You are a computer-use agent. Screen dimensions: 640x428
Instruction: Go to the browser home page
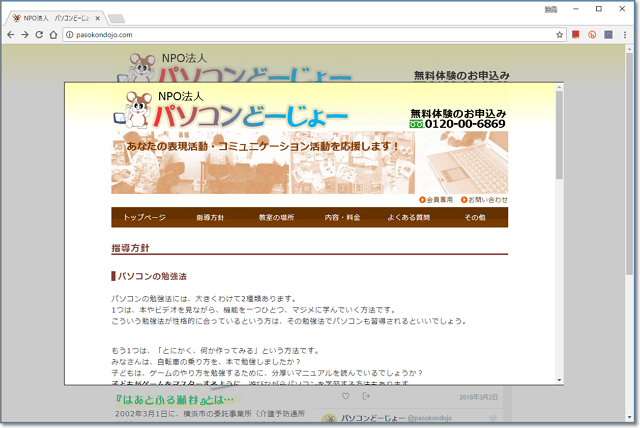point(54,34)
